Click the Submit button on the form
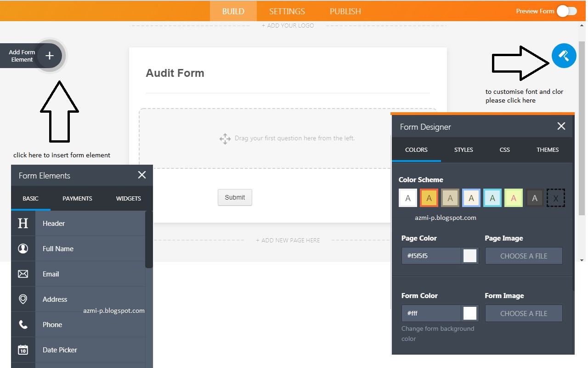The height and width of the screenshot is (368, 588). tap(235, 197)
